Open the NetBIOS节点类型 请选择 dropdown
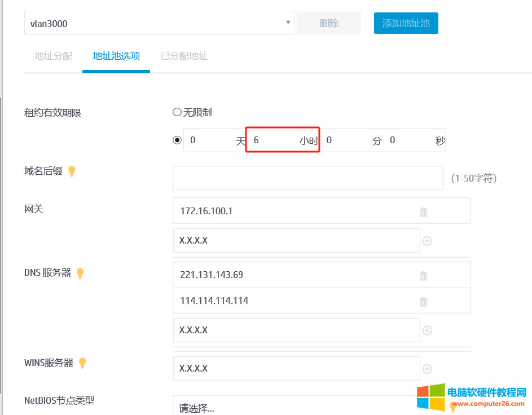The width and height of the screenshot is (532, 415). click(254, 407)
